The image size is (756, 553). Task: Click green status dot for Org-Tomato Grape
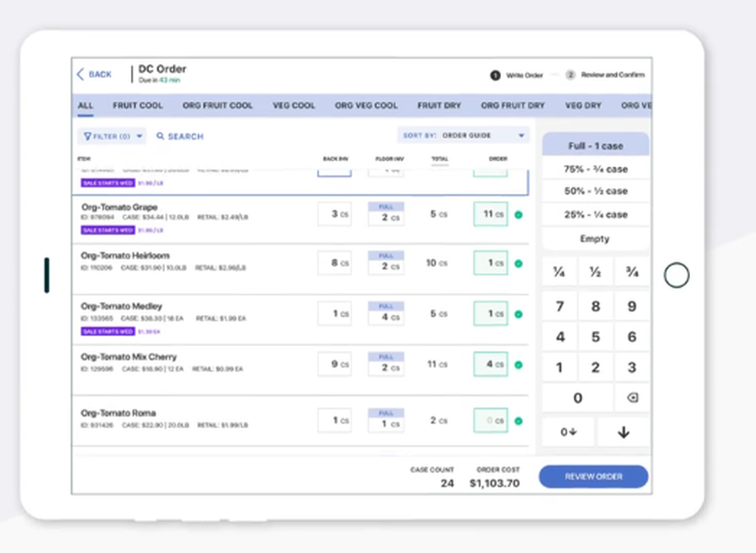519,215
